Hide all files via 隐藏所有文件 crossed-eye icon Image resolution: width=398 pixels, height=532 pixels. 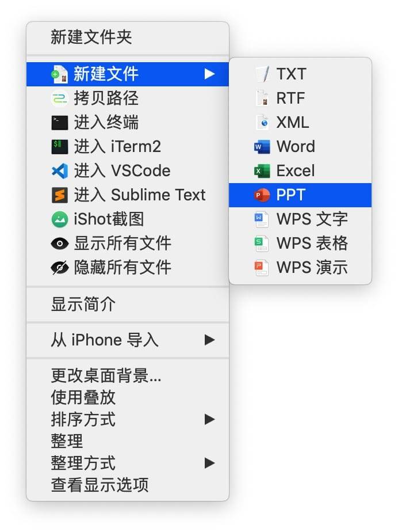60,268
